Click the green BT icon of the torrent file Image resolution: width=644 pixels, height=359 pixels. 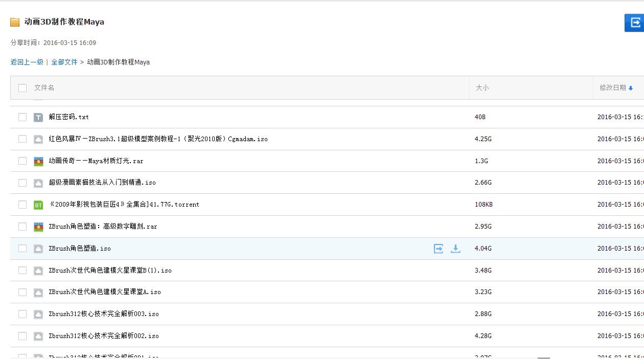point(38,205)
